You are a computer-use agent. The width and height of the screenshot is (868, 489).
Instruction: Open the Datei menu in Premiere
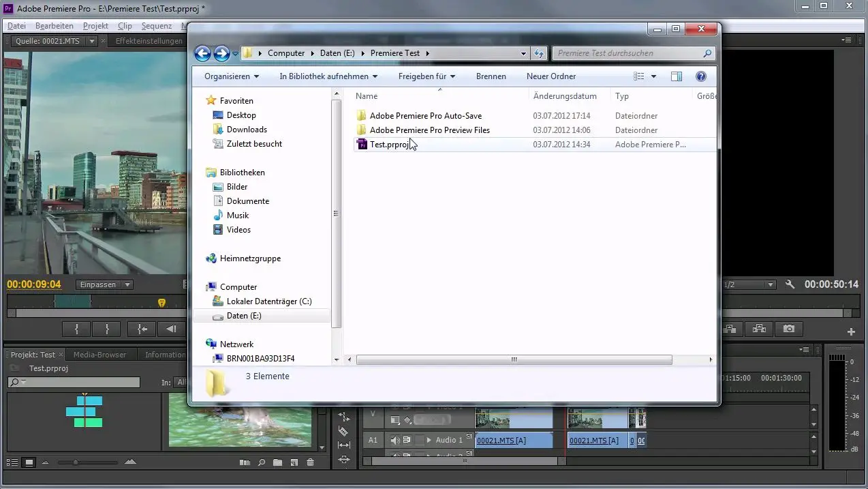pos(16,26)
